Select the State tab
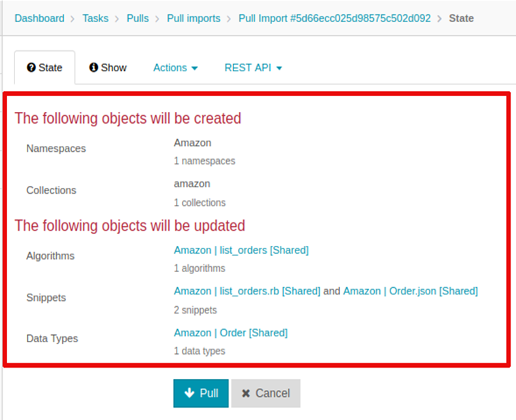Screen dimensions: 516x420 click(44, 67)
